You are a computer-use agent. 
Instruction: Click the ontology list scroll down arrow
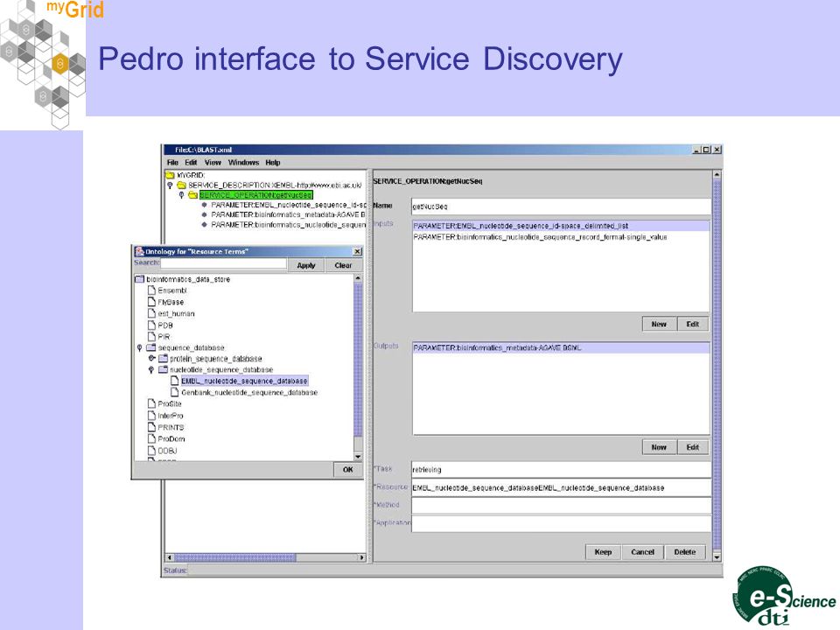[358, 457]
